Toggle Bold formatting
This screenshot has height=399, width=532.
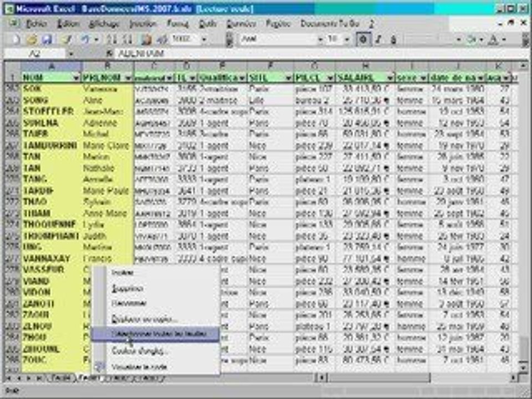[x=363, y=39]
